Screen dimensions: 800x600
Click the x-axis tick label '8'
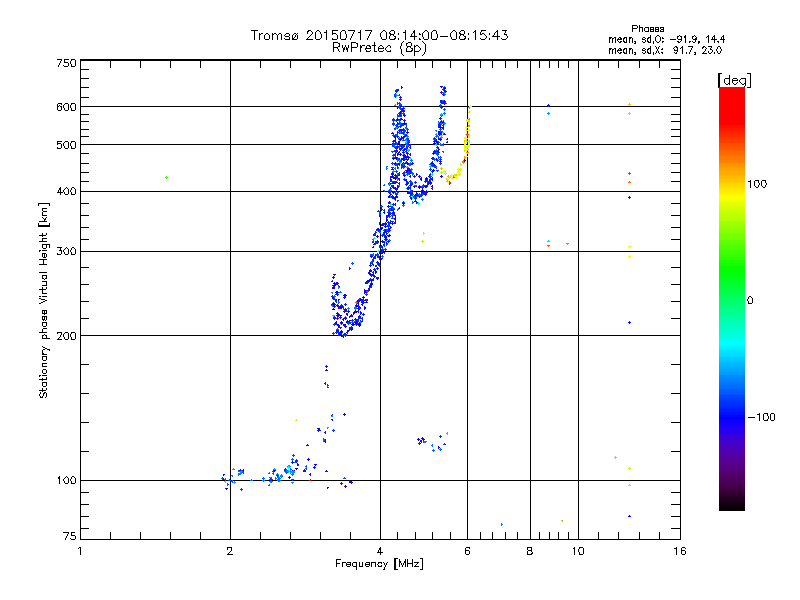point(530,551)
